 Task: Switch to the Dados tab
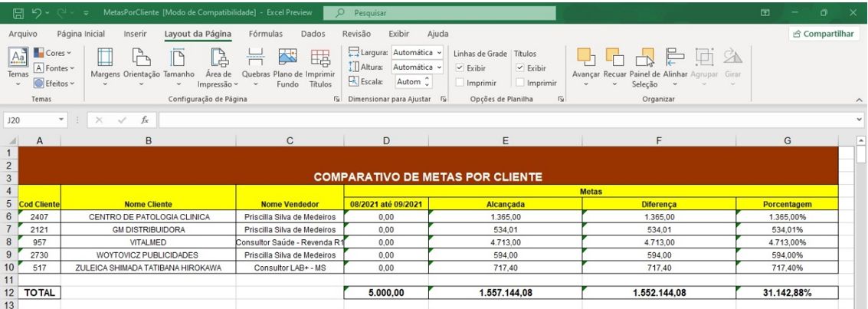[x=313, y=34]
